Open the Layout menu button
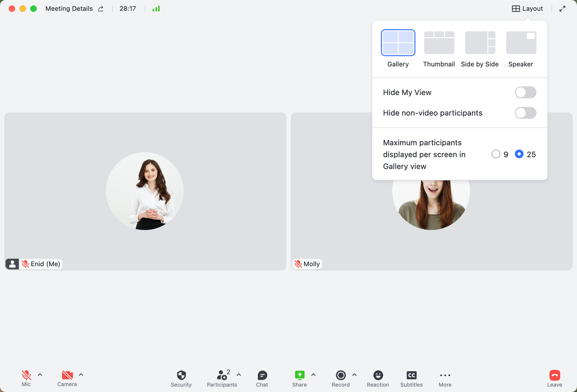The width and height of the screenshot is (577, 392). click(527, 9)
